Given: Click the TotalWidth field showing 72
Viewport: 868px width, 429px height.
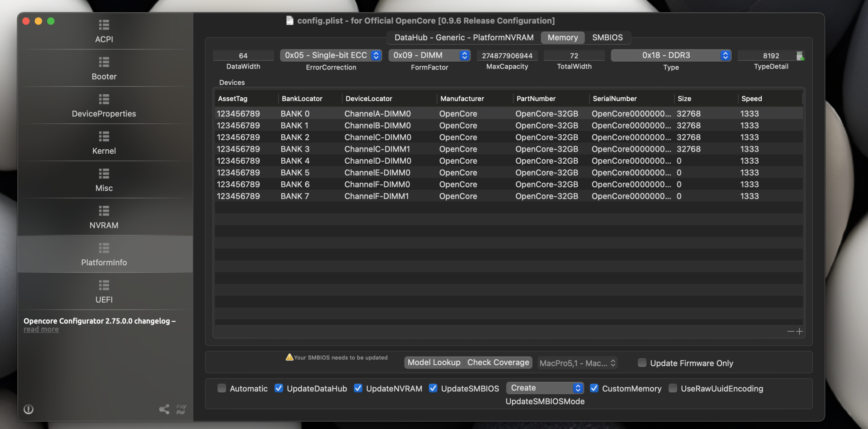Looking at the screenshot, I should coord(574,56).
